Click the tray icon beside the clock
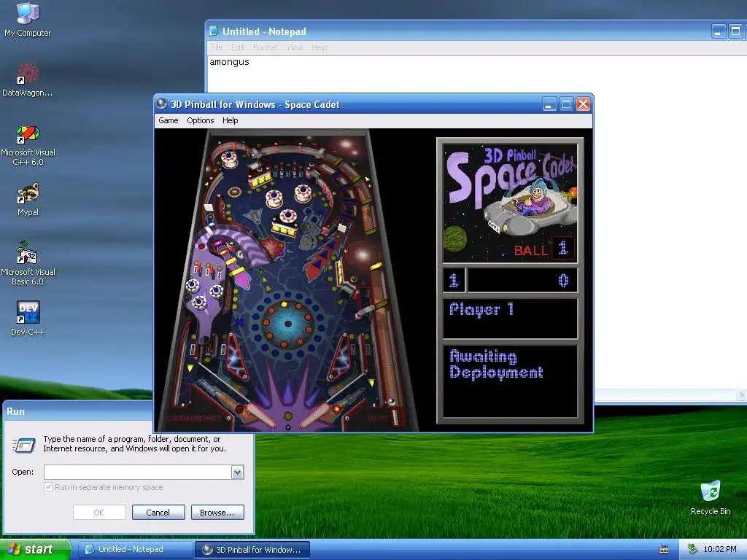This screenshot has width=747, height=560. click(x=692, y=549)
